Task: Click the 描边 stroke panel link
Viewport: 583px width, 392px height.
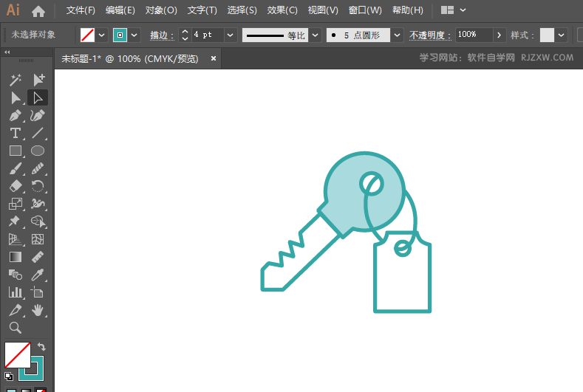Action: click(162, 35)
